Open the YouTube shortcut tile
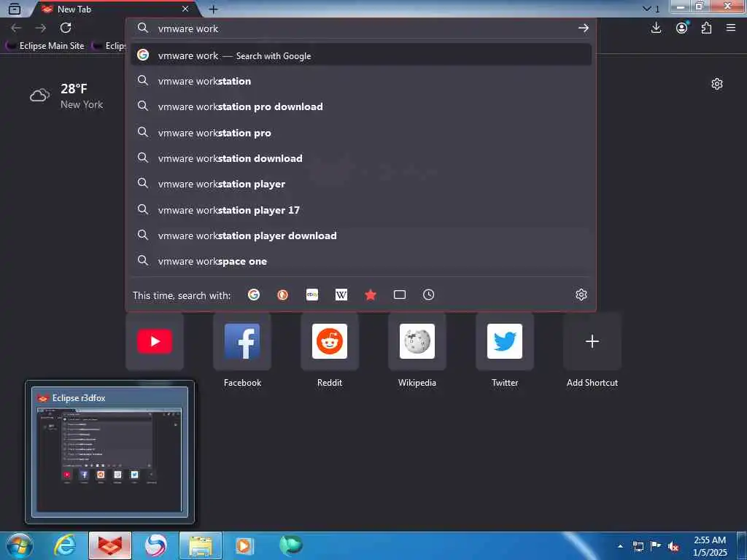 [x=155, y=341]
